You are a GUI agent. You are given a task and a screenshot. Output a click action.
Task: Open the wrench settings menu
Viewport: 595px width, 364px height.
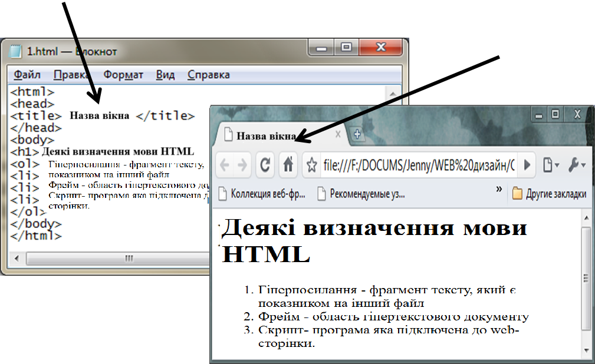[x=576, y=166]
